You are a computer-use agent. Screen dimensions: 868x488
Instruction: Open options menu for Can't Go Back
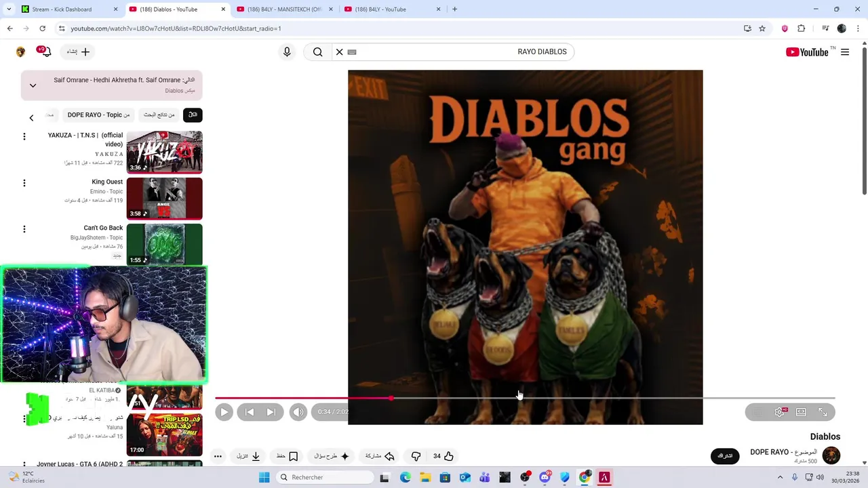coord(24,229)
